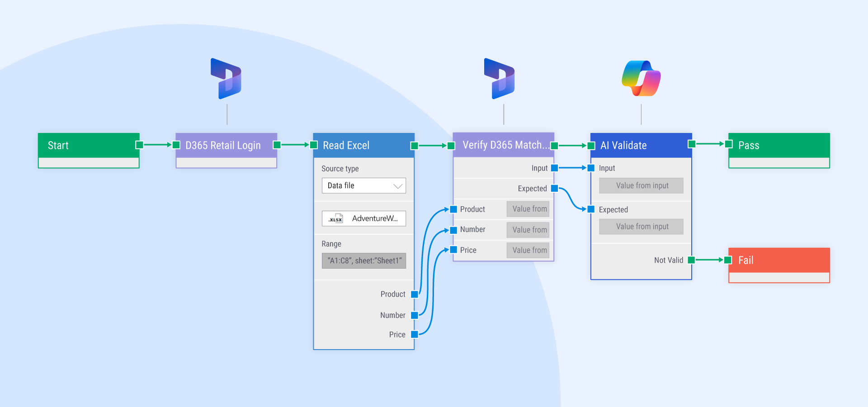Select the green output port on the Start block
Viewport: 868px width, 407px height.
[139, 145]
